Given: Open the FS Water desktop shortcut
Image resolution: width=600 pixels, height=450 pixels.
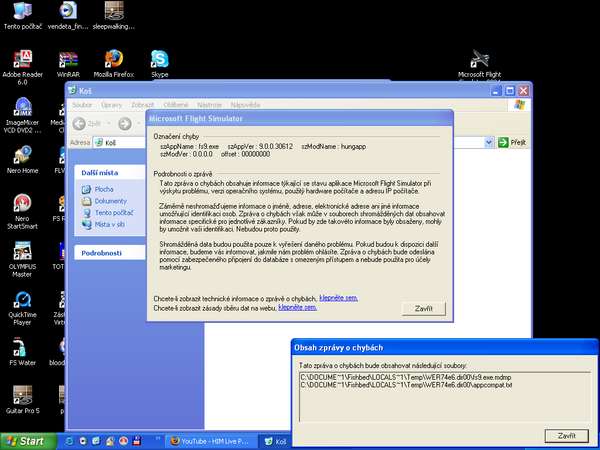Looking at the screenshot, I should [x=22, y=351].
